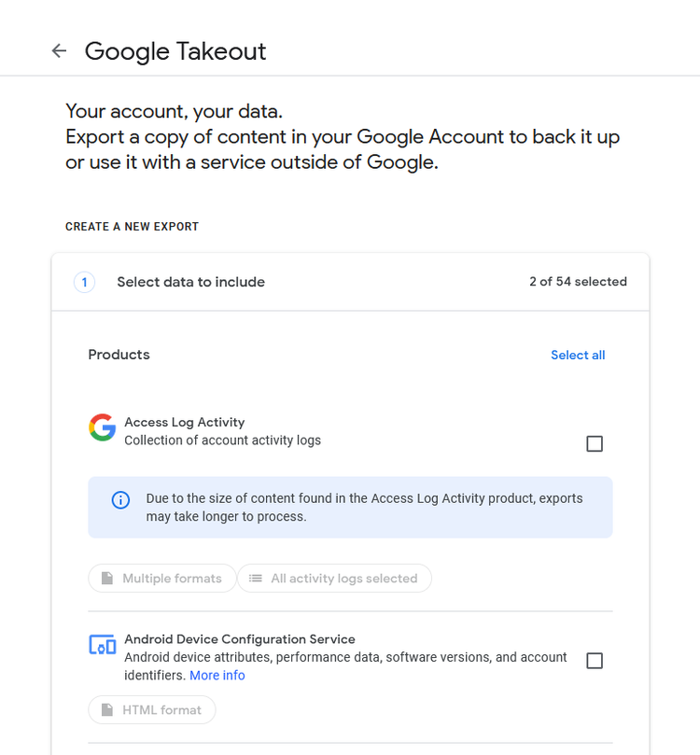Click the step 1 circle indicator
This screenshot has height=755, width=700.
click(84, 281)
